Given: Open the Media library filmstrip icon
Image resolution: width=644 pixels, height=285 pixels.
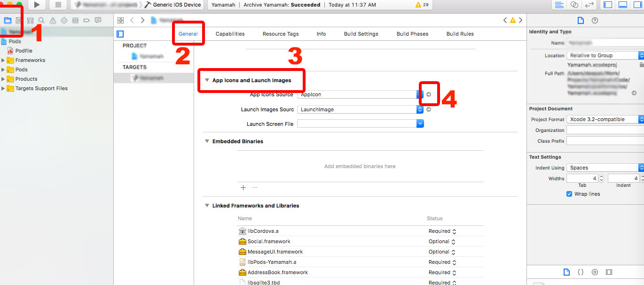Looking at the screenshot, I should tap(609, 272).
